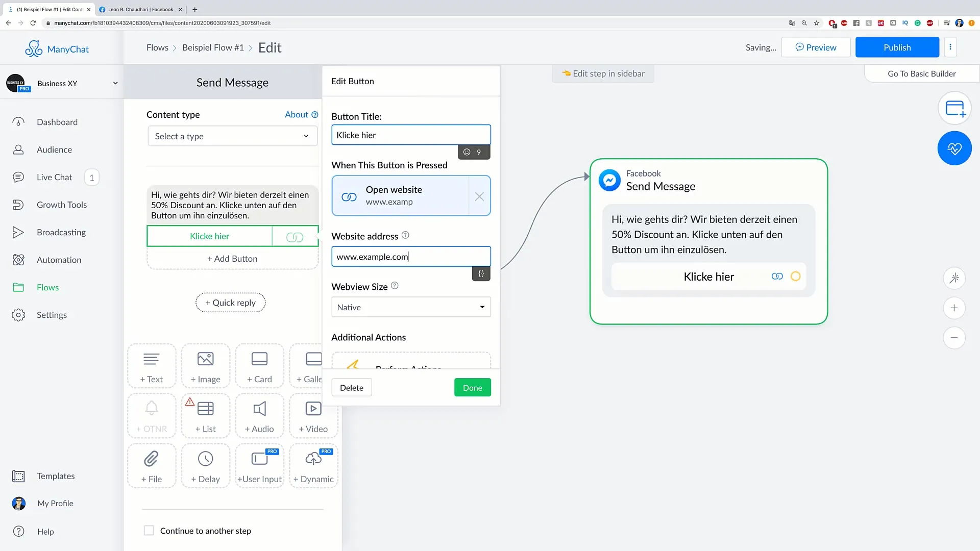Image resolution: width=980 pixels, height=551 pixels.
Task: Select the Broadcasting section icon
Action: [x=18, y=232]
